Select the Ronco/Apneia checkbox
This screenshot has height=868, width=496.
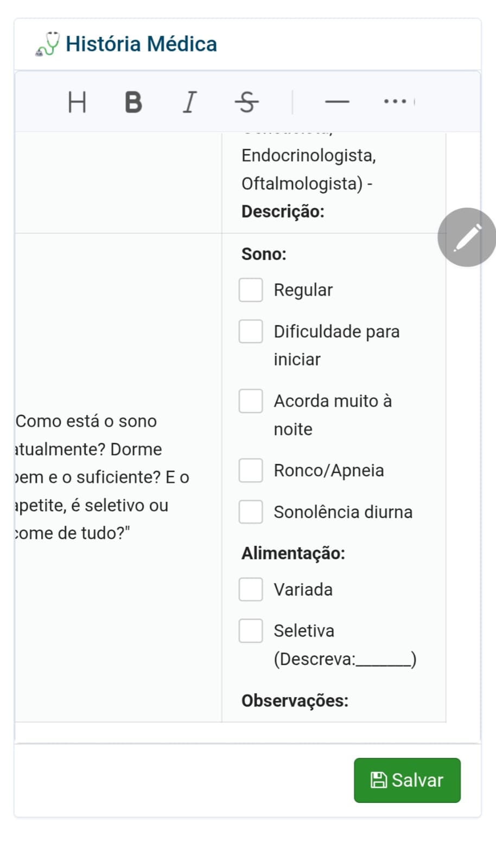(x=251, y=470)
